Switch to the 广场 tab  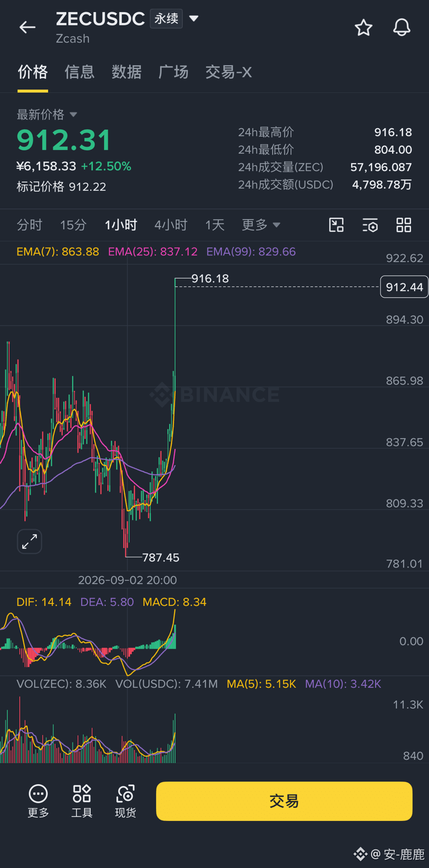click(173, 72)
